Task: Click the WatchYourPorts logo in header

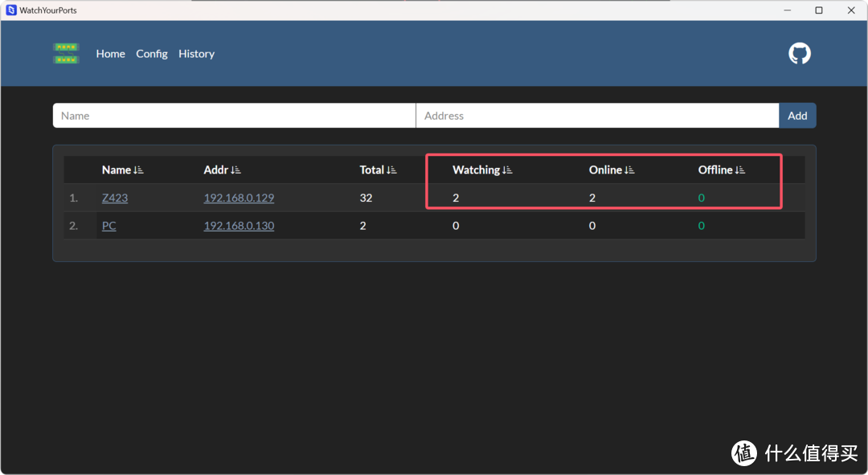Action: click(66, 54)
